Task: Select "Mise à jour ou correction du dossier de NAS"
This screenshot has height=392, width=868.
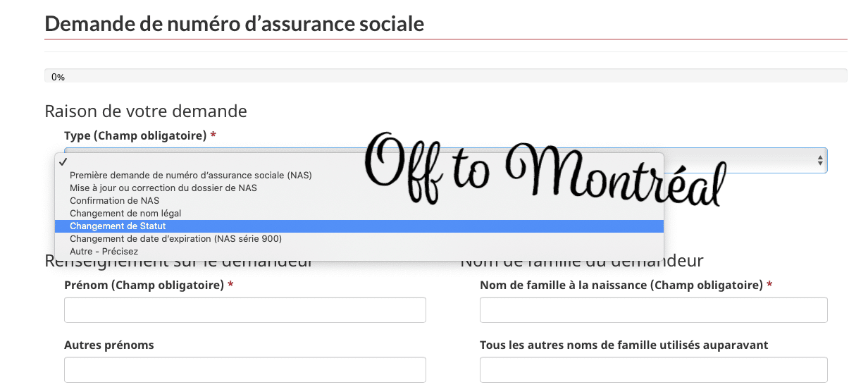Action: [x=163, y=188]
